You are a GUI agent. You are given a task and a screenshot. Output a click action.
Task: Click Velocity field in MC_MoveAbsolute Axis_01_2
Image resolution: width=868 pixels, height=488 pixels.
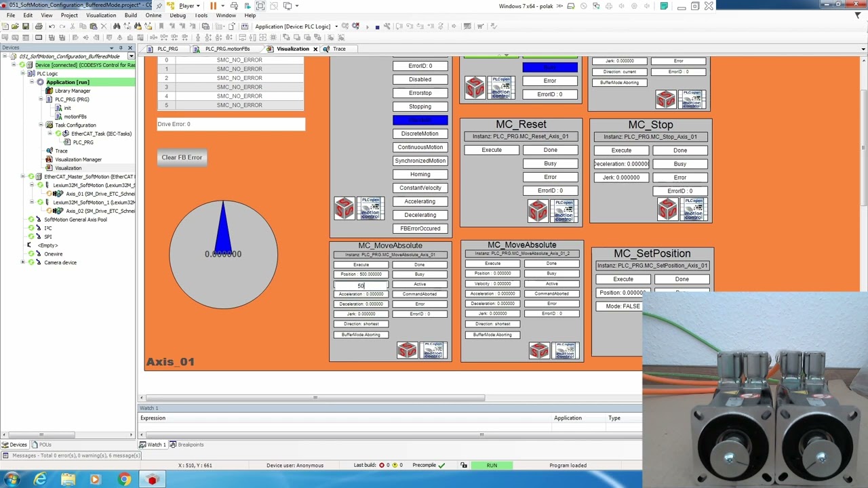point(492,283)
